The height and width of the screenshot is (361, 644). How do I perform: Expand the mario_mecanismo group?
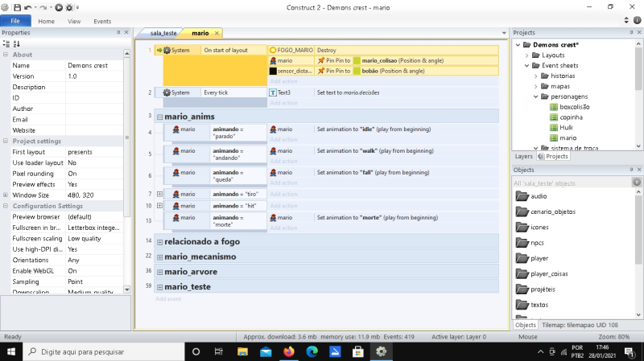[159, 257]
